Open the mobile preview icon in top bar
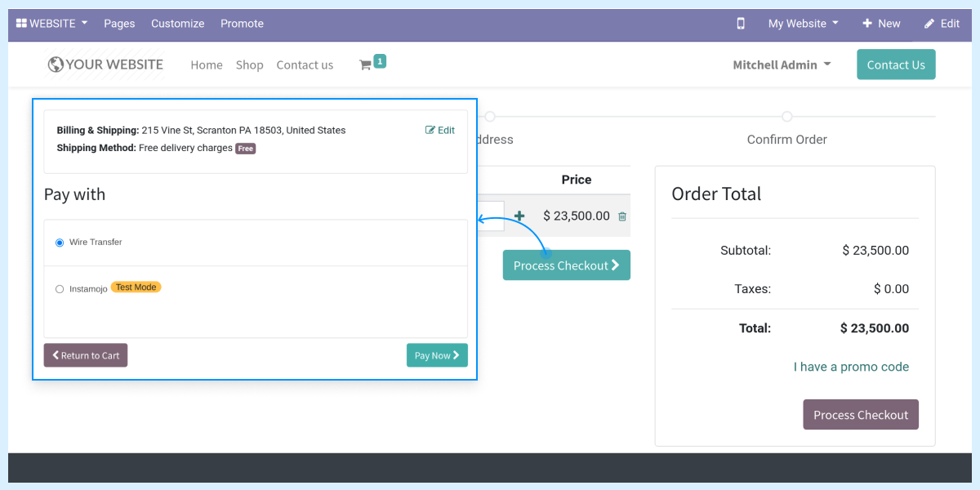Viewport: 980px width, 490px height. pos(741,24)
